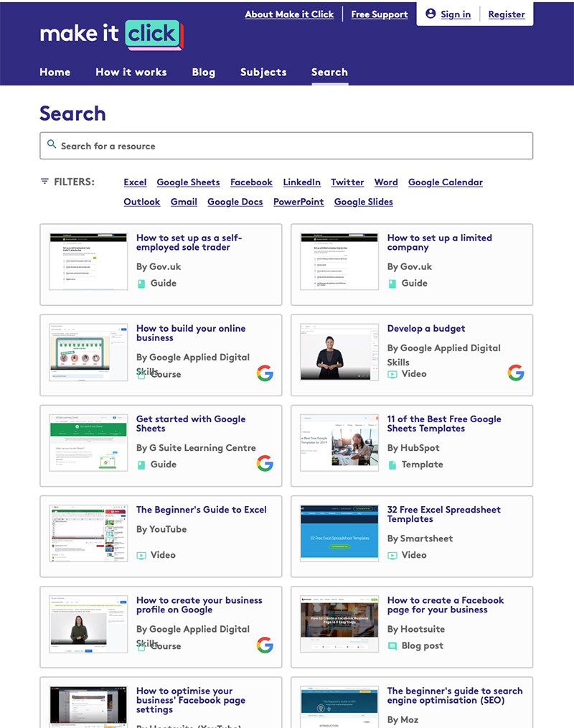The image size is (574, 728).
Task: Open the Subjects menu item
Action: click(263, 72)
